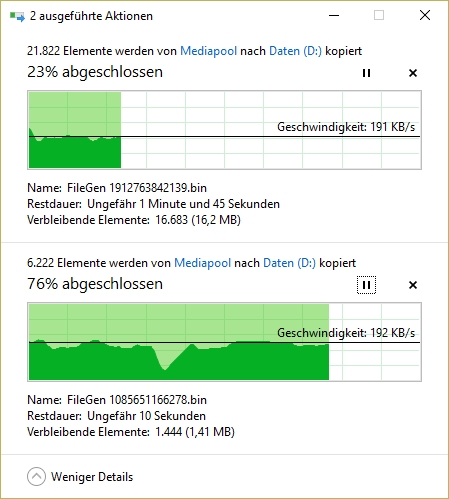Open Daten (D:) destination link in first operation

tap(295, 51)
